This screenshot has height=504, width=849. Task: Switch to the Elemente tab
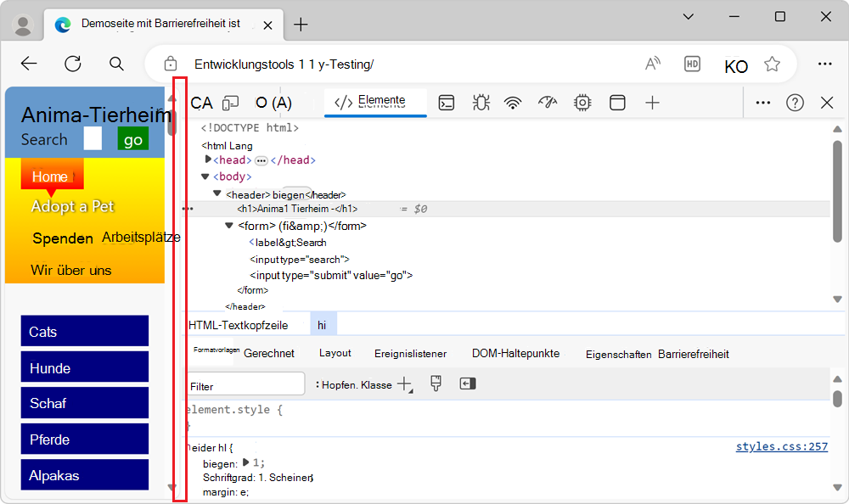point(370,101)
